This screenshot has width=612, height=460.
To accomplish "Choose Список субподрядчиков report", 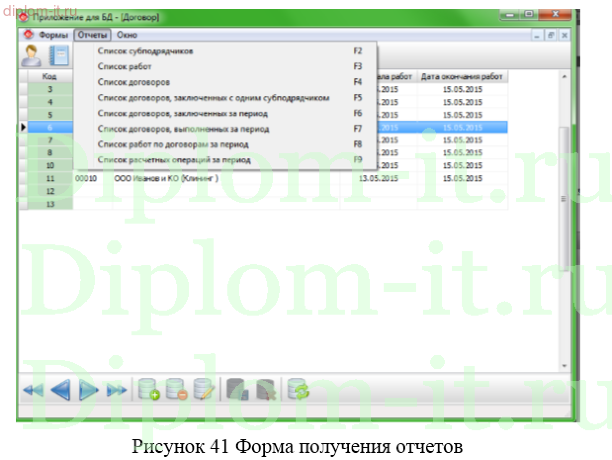I will (225, 51).
